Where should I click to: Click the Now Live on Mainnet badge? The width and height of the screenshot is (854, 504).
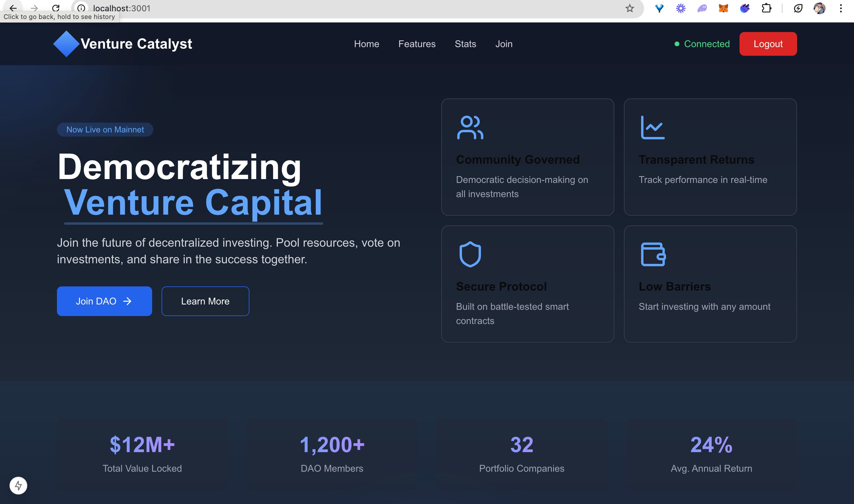pyautogui.click(x=105, y=129)
